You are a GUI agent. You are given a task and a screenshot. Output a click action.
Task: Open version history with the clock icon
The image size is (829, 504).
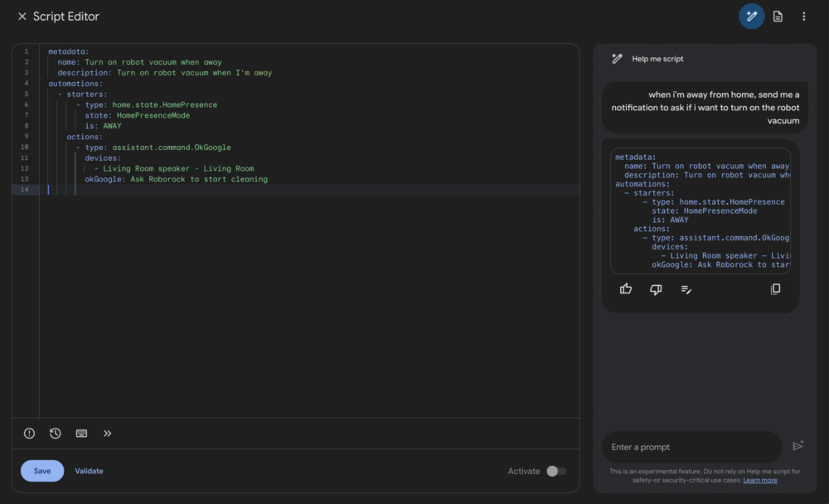56,433
